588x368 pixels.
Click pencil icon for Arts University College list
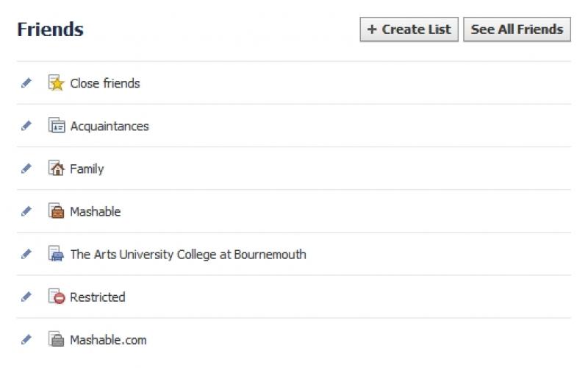pos(26,254)
